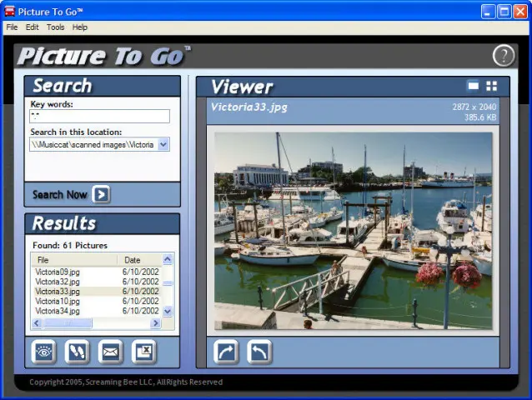
Task: Open the Edit menu
Action: (x=32, y=27)
